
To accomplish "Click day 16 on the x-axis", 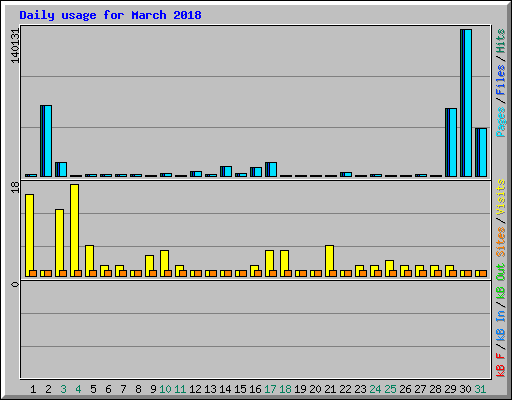I will point(255,389).
